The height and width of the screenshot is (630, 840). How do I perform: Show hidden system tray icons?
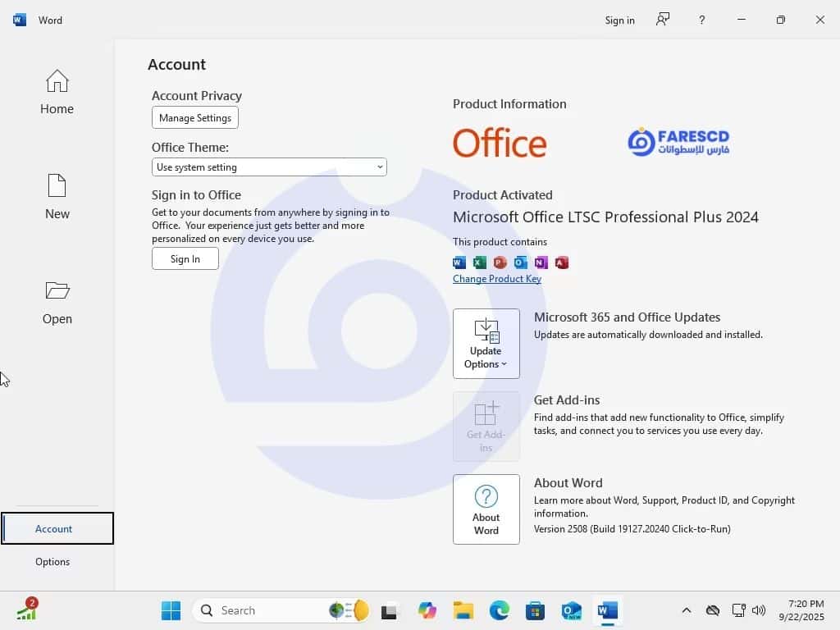[687, 610]
